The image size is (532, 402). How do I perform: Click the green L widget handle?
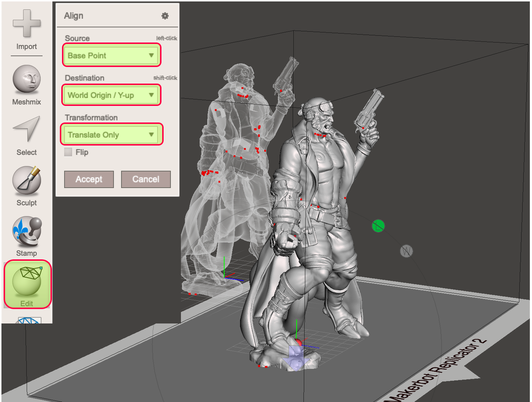click(378, 226)
